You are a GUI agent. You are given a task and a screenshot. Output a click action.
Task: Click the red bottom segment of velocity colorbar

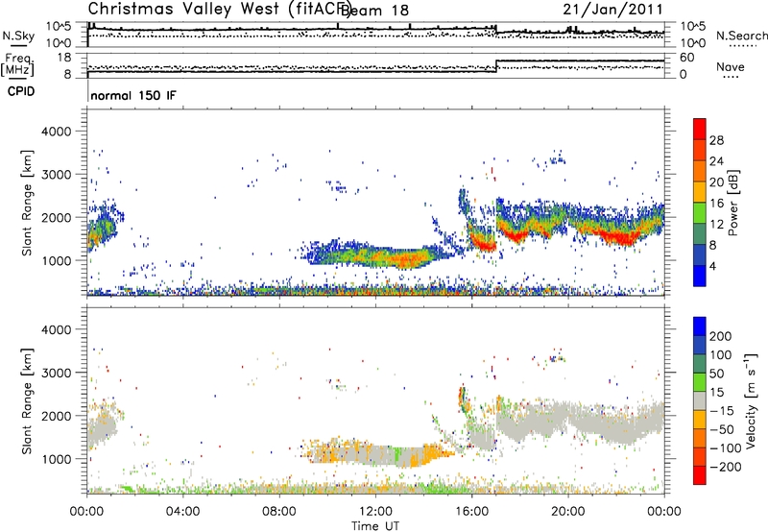tap(700, 475)
